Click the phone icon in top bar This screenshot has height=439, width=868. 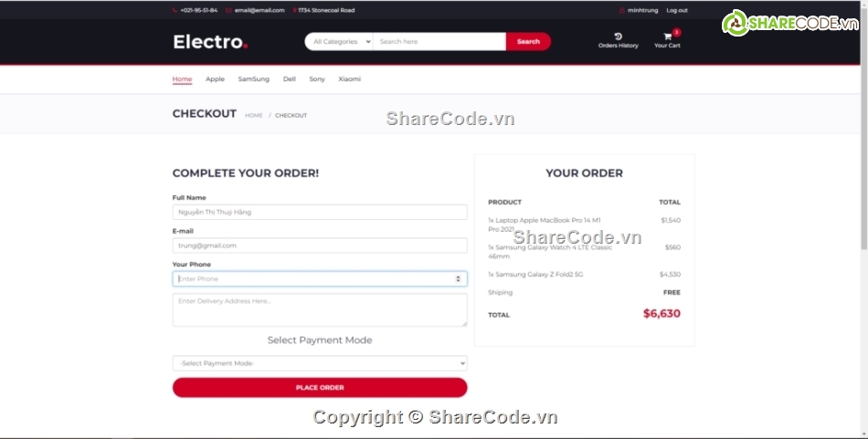click(x=175, y=11)
